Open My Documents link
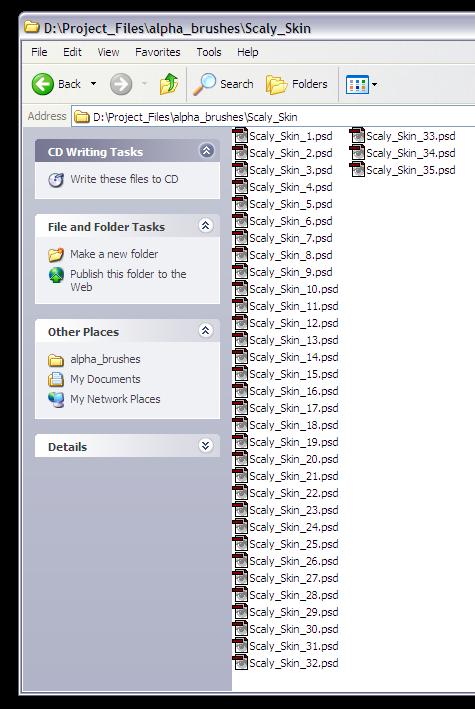This screenshot has width=475, height=709. pyautogui.click(x=105, y=379)
